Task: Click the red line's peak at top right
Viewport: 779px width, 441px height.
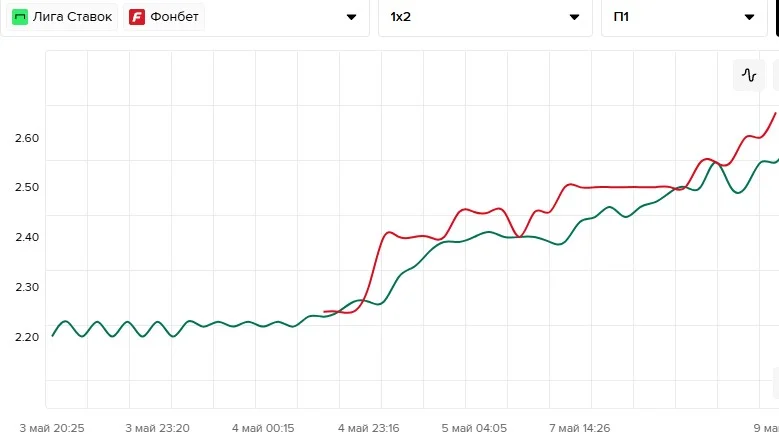Action: [x=775, y=114]
